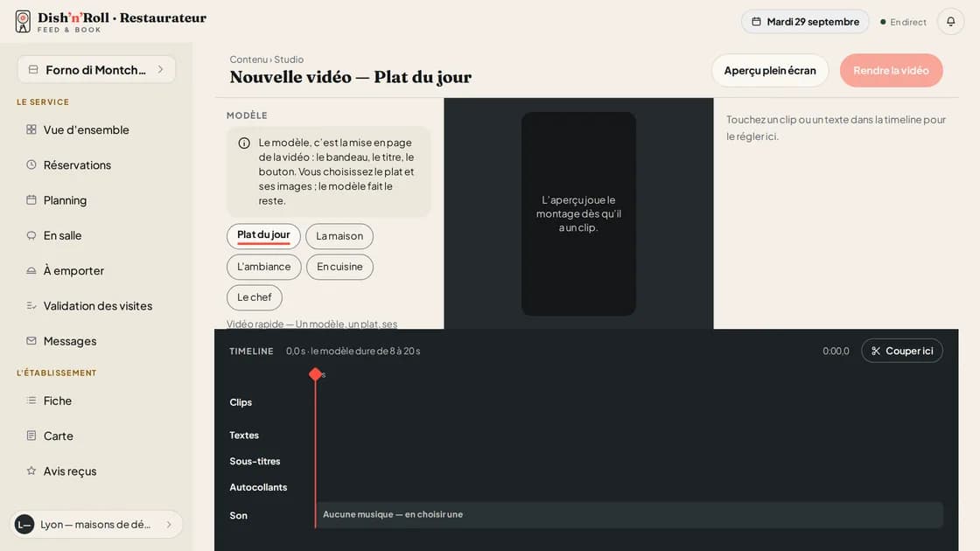Click the Aperçu plein écran button
This screenshot has width=980, height=551.
(x=770, y=71)
